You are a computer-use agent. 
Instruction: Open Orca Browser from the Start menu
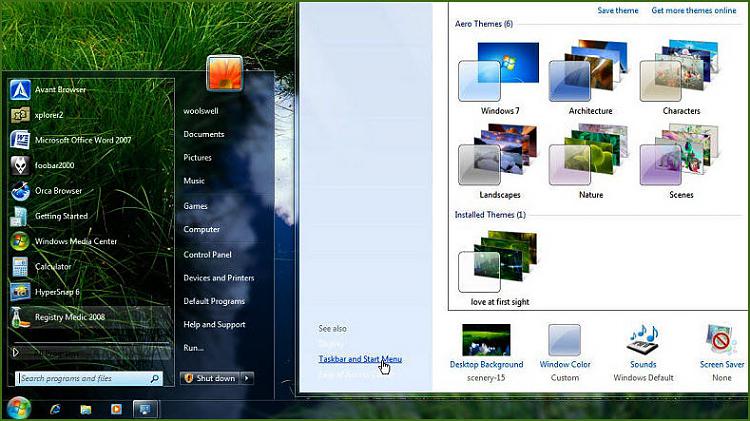tap(91, 191)
